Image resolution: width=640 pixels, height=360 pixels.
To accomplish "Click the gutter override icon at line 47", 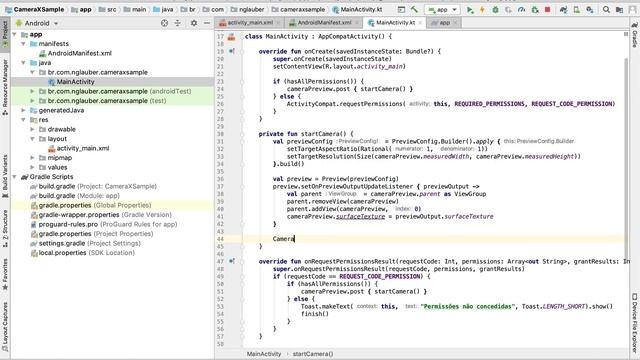I will tap(231, 261).
